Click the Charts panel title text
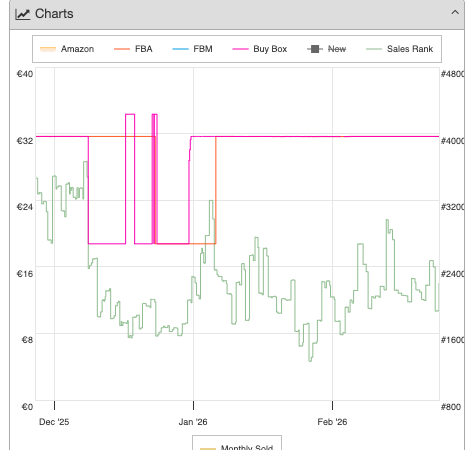The height and width of the screenshot is (450, 474). coord(54,14)
